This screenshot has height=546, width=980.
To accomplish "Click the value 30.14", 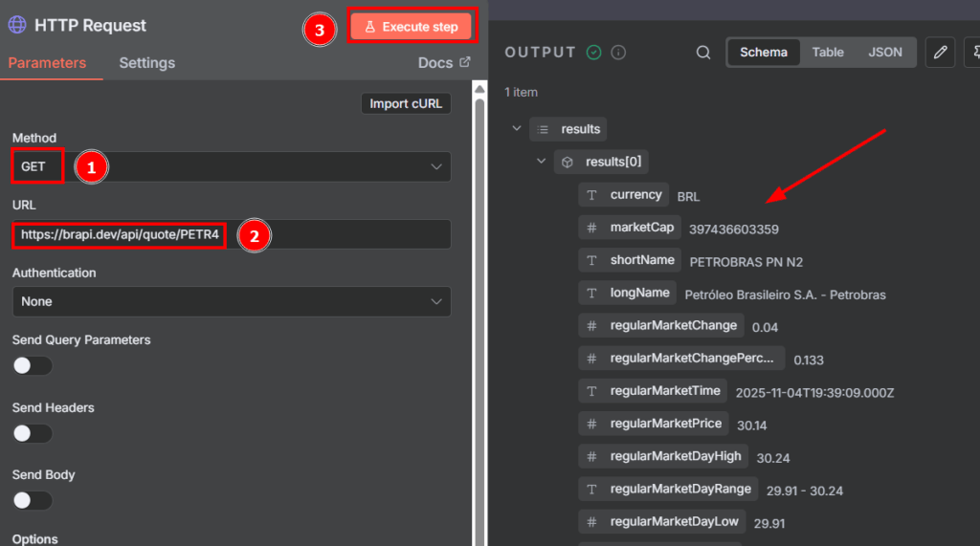I will (x=752, y=426).
